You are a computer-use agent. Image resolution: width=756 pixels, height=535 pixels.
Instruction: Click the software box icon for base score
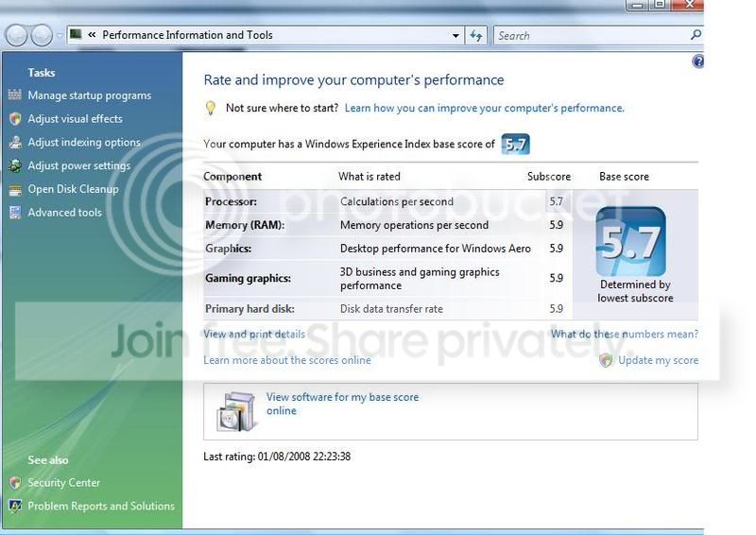pos(235,411)
